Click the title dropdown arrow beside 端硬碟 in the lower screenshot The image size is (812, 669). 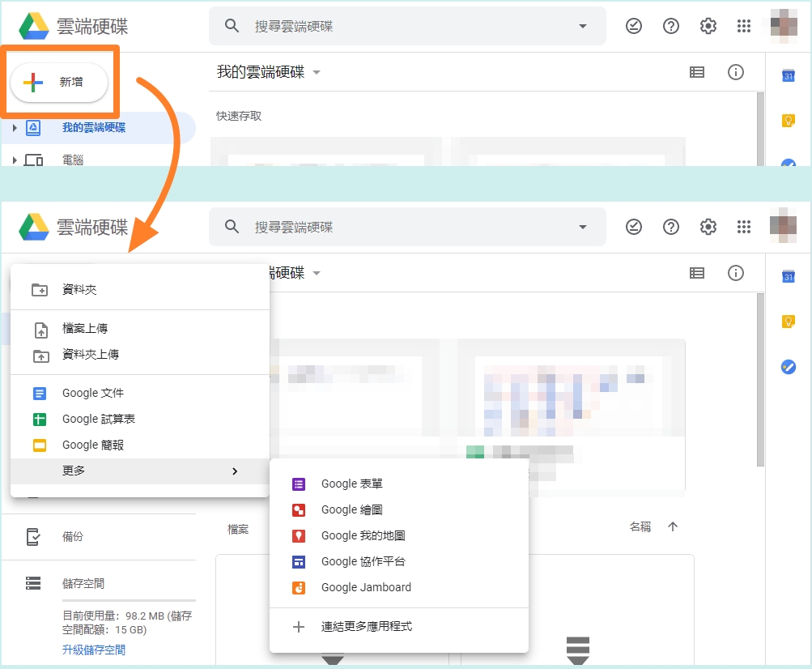pos(317,273)
